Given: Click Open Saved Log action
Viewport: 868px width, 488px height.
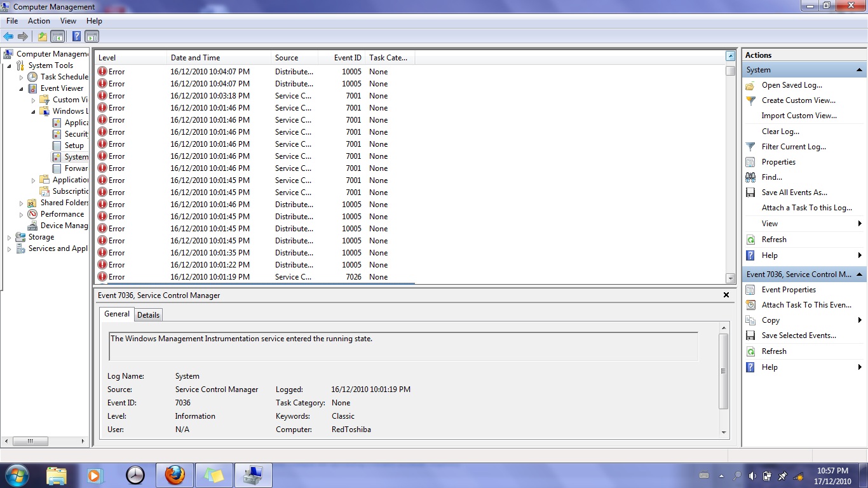Looking at the screenshot, I should (792, 85).
